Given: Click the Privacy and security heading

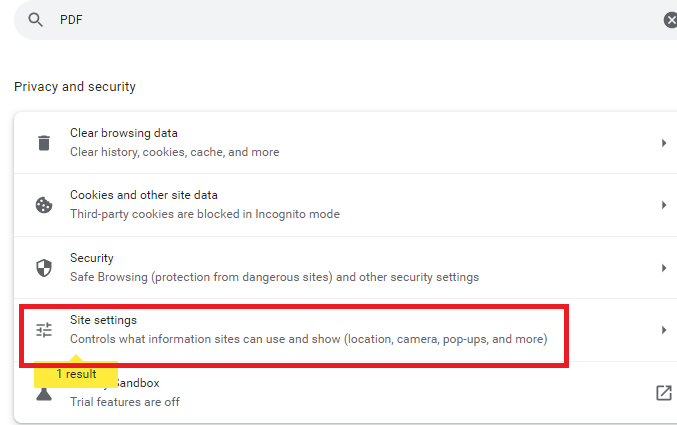Looking at the screenshot, I should (75, 87).
